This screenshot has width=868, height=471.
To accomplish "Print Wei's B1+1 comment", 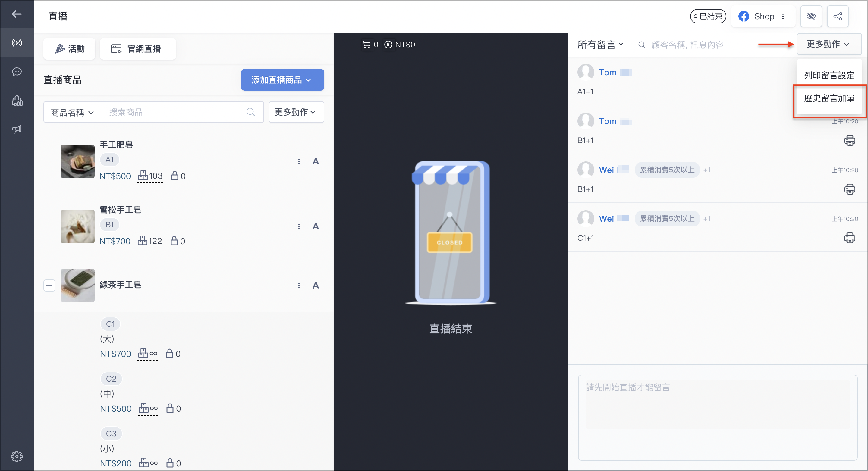I will (850, 189).
